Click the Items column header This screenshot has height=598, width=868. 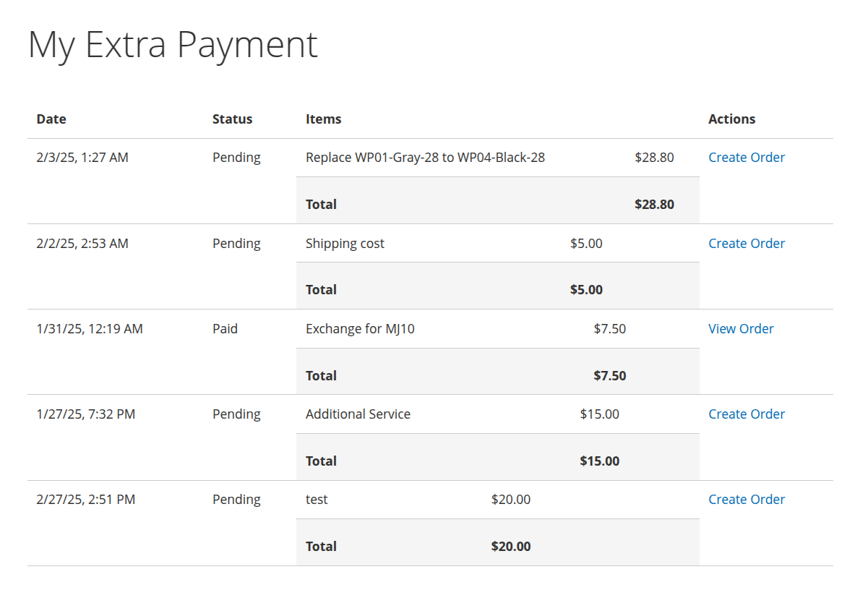click(322, 119)
